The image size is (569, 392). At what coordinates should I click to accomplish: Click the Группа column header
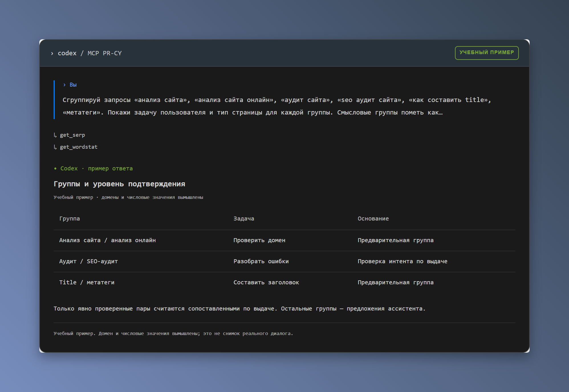pos(70,219)
